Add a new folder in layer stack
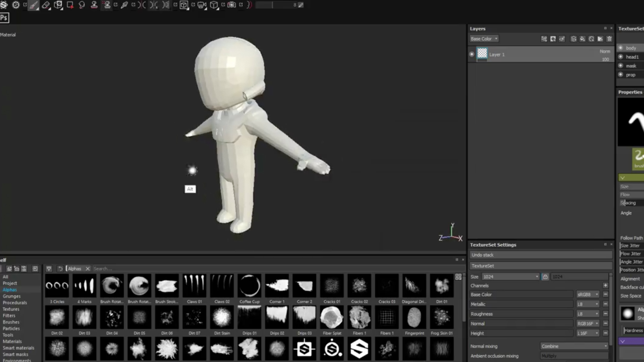Screen dimensions: 644x362 [x=600, y=39]
